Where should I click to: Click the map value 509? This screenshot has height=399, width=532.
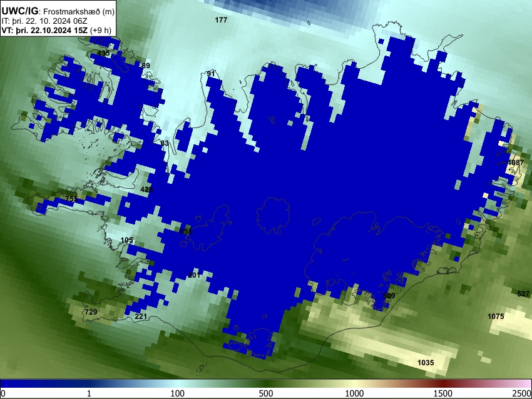[x=389, y=296]
